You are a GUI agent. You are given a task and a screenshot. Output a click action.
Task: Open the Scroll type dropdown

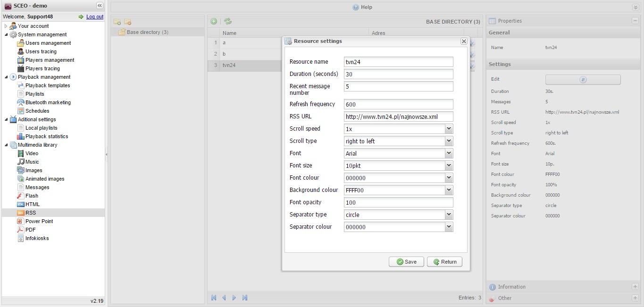(449, 141)
